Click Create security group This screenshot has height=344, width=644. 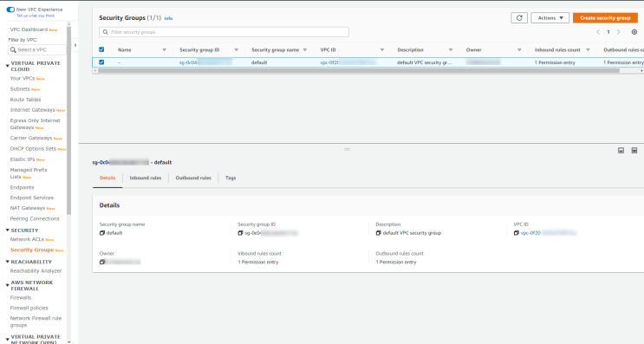pyautogui.click(x=605, y=18)
